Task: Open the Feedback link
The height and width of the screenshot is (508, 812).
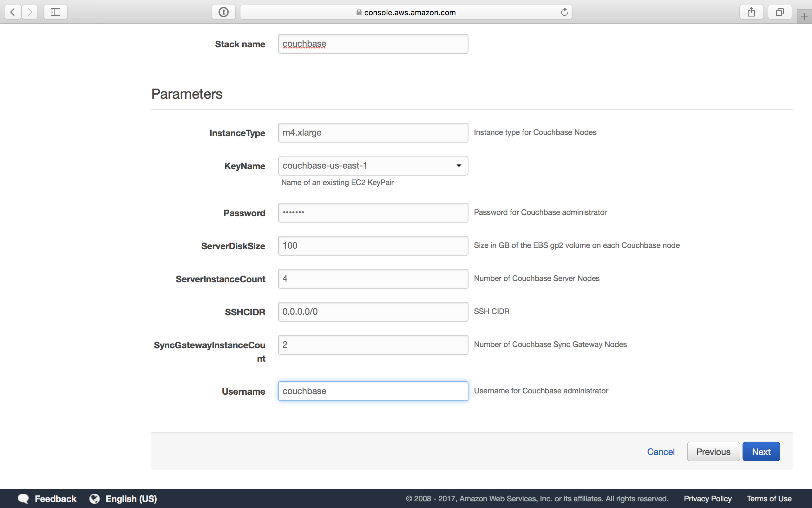Action: [x=56, y=498]
